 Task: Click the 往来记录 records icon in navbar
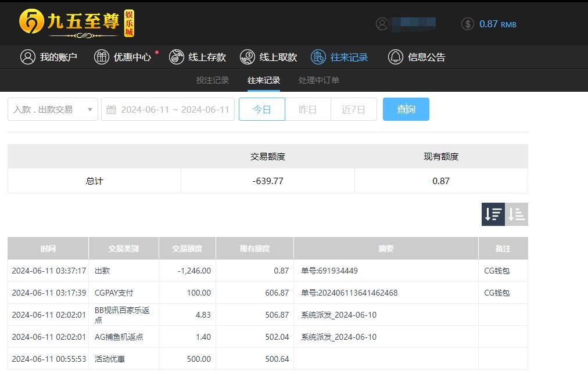(318, 57)
